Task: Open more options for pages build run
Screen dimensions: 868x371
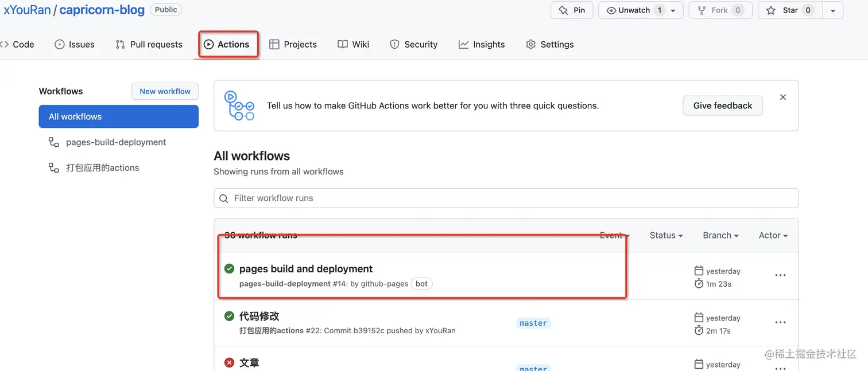Action: [x=780, y=275]
